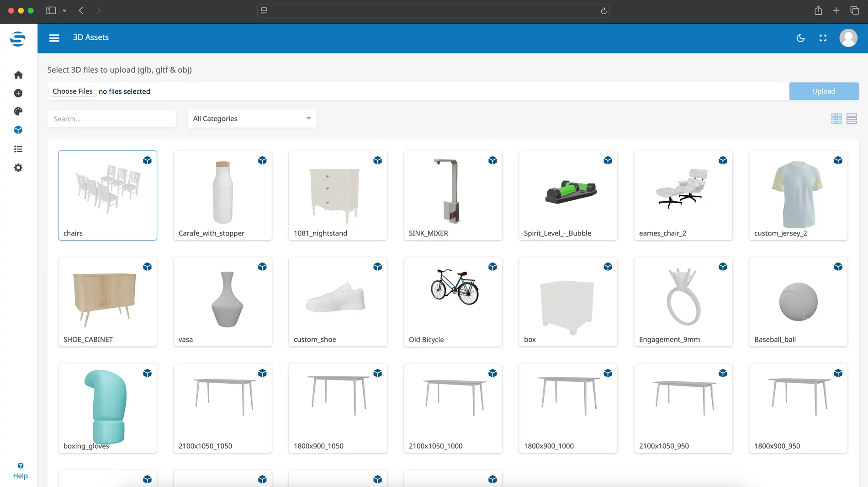
Task: Toggle dark mode with the moon icon
Action: click(800, 38)
